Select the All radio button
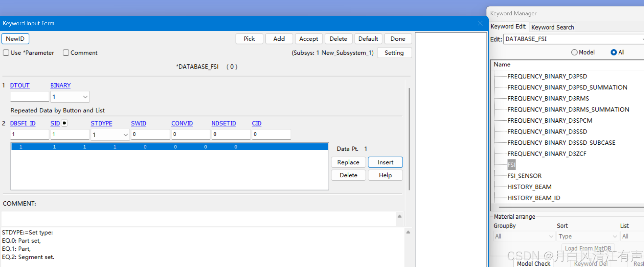 click(x=614, y=52)
